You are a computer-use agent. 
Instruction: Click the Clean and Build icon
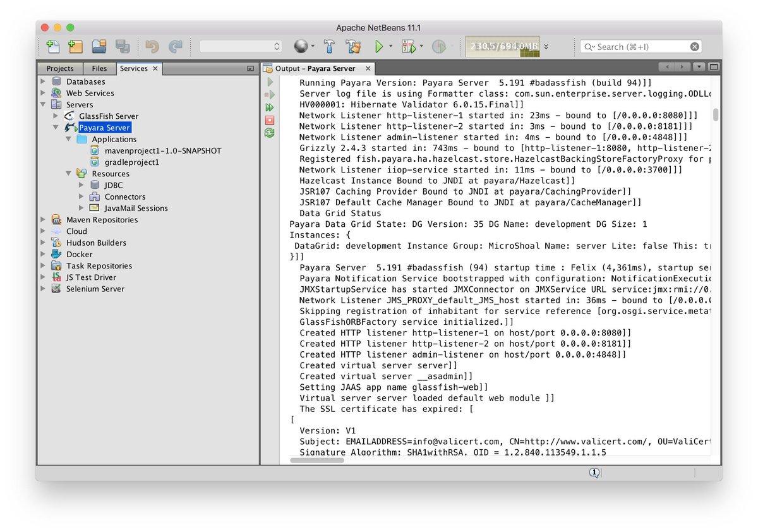(352, 46)
